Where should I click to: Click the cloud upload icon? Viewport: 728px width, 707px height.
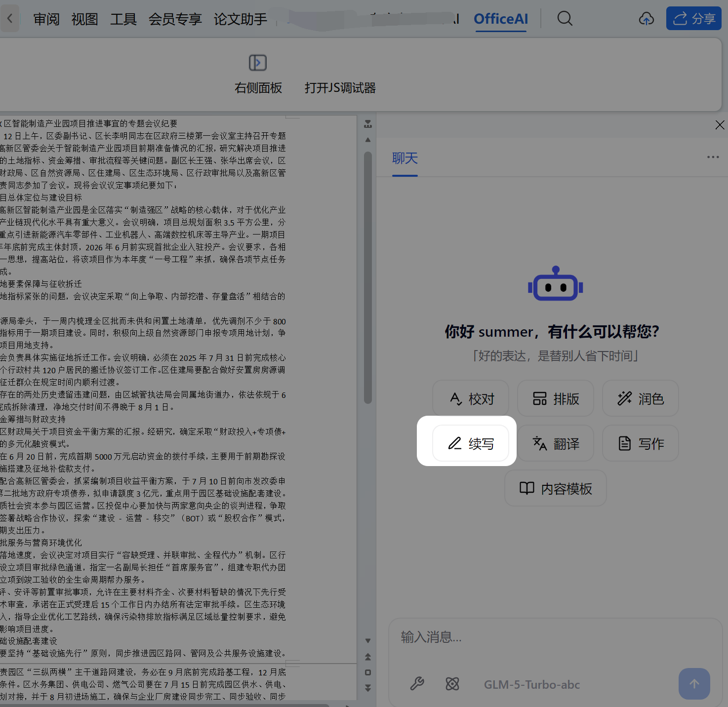click(646, 19)
